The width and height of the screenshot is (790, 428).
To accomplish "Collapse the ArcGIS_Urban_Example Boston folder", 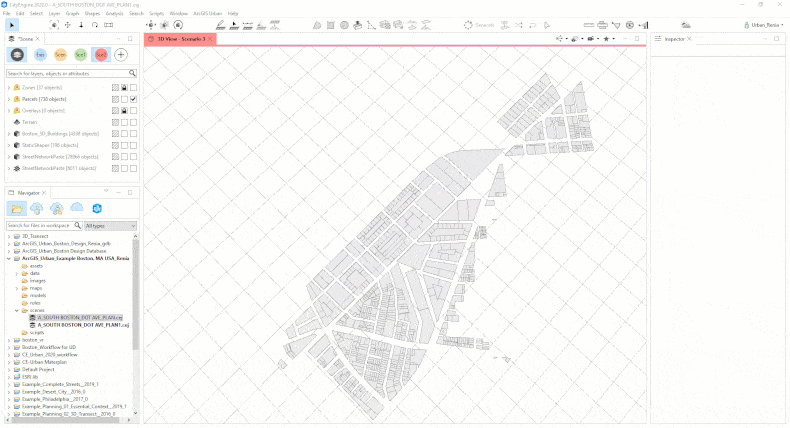I will (x=9, y=259).
